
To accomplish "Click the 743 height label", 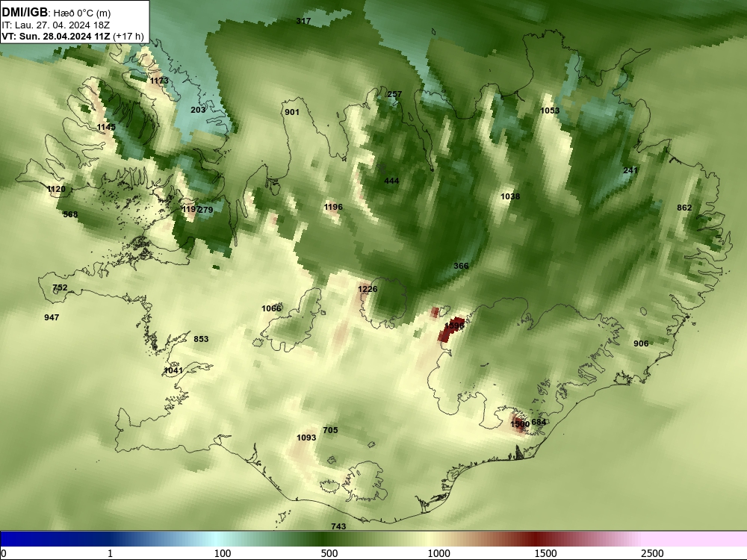I will tap(338, 526).
